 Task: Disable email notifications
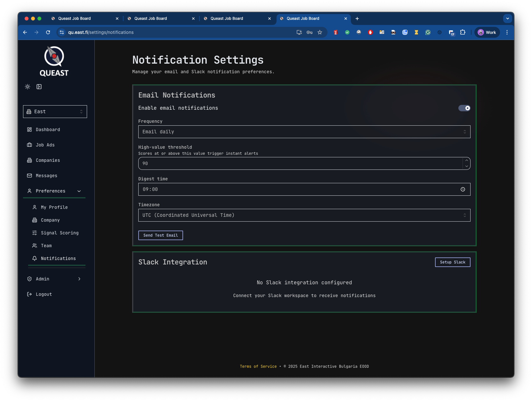pos(464,108)
